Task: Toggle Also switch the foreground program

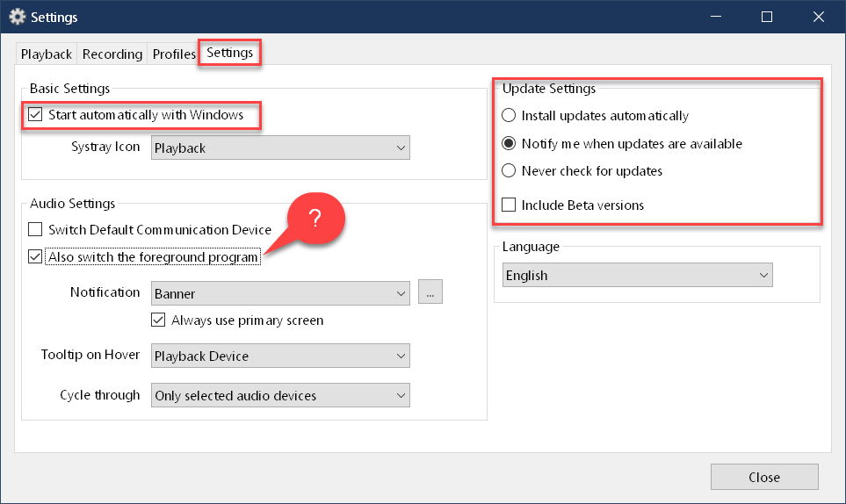Action: (x=35, y=256)
